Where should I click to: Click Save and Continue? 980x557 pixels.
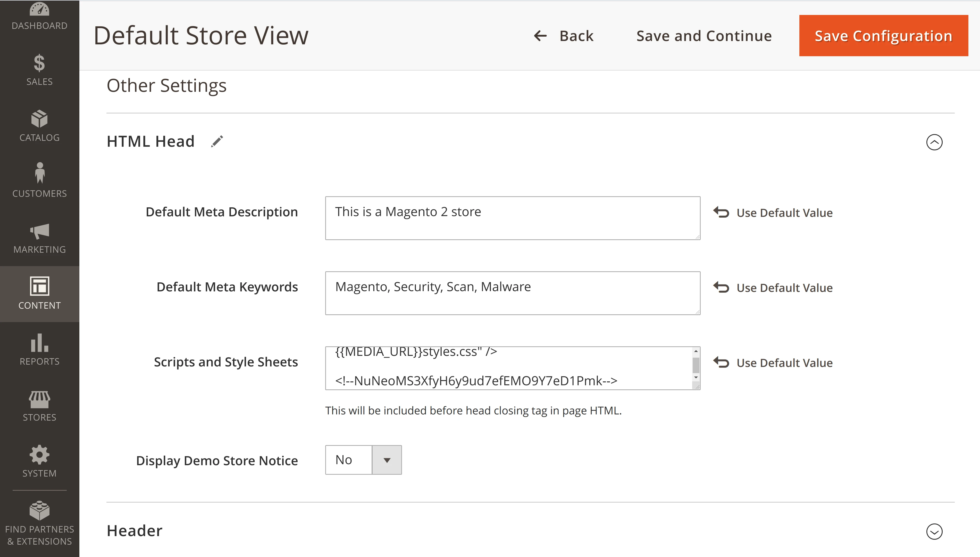[704, 36]
